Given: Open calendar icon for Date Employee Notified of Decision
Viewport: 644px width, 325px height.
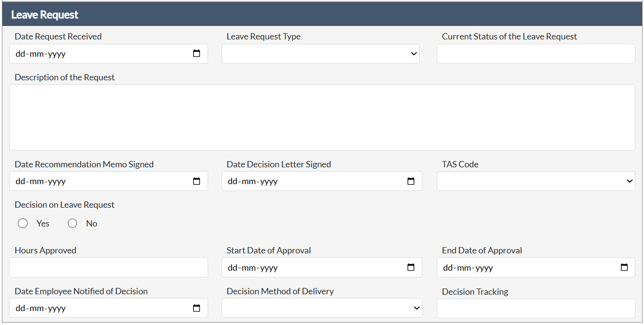Looking at the screenshot, I should point(197,308).
